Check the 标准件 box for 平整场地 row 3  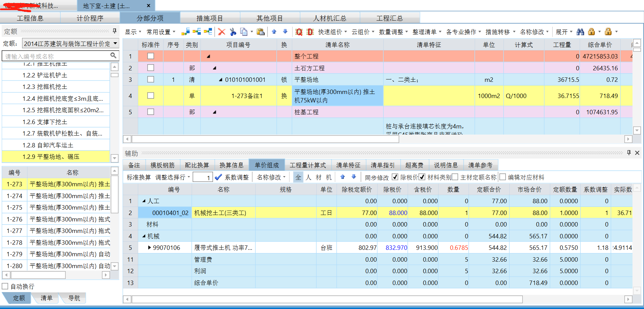(x=151, y=79)
